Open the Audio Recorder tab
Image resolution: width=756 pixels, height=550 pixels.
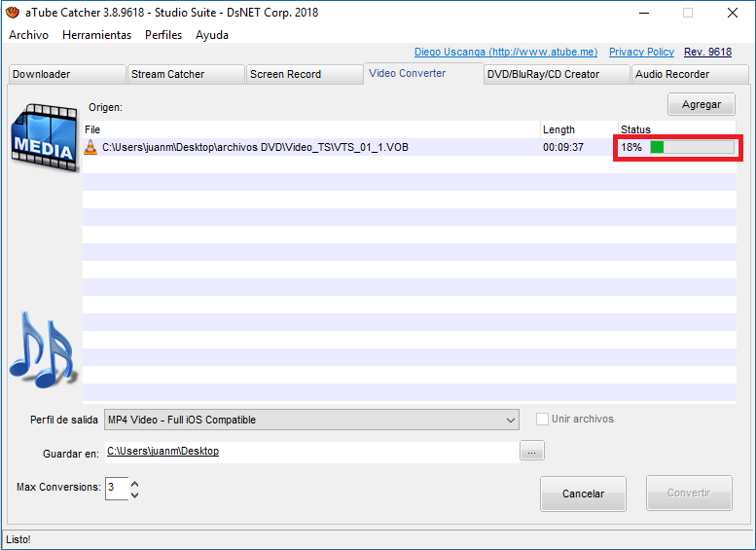[690, 74]
